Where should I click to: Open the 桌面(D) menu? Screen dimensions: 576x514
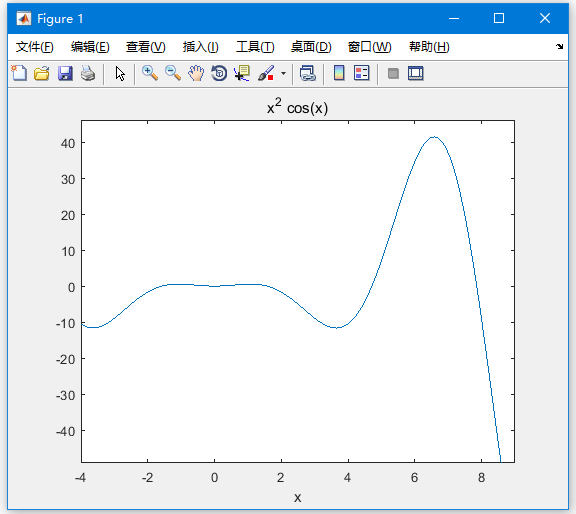click(x=311, y=47)
